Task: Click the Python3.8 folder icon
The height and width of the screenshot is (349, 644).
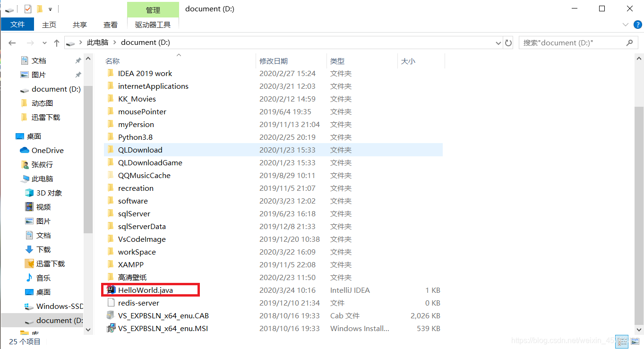Action: click(x=111, y=137)
